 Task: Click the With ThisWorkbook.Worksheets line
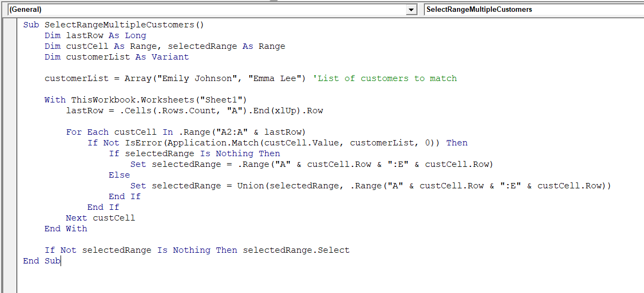tap(146, 100)
